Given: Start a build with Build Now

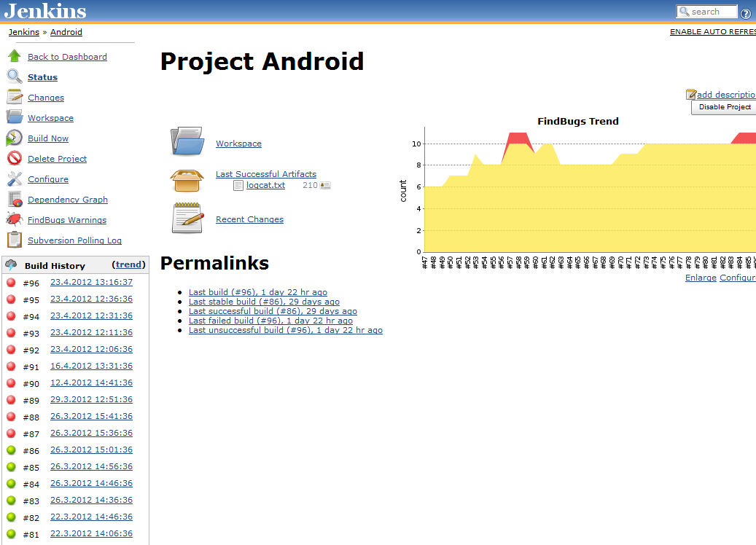Looking at the screenshot, I should [48, 138].
